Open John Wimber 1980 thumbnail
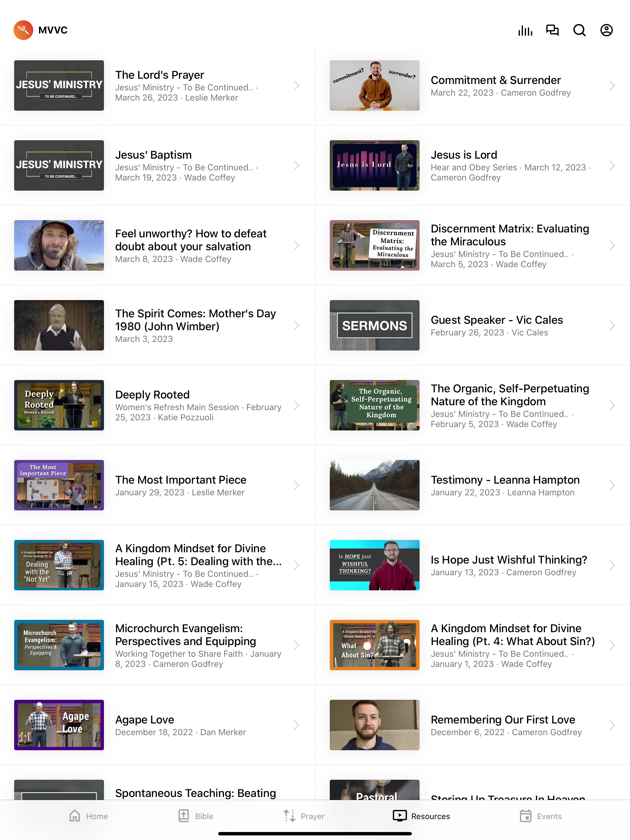 coord(59,325)
